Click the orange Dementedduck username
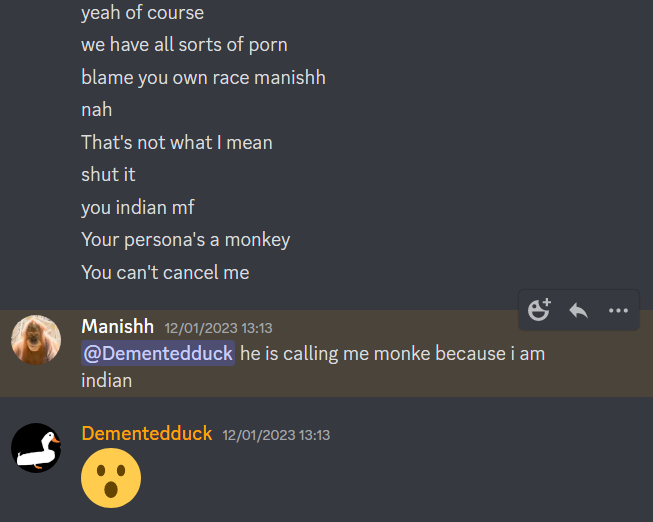The width and height of the screenshot is (653, 522). pos(147,434)
